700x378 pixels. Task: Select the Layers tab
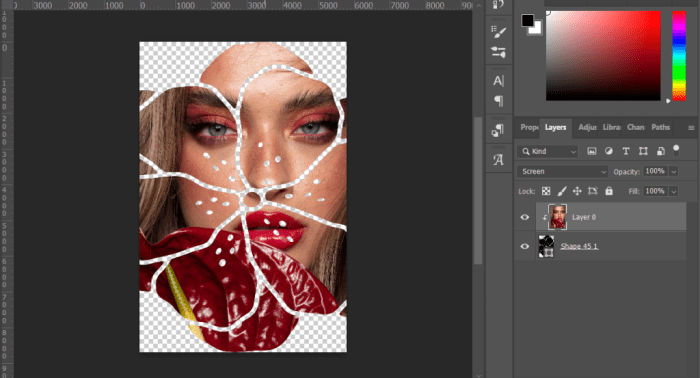pos(555,128)
